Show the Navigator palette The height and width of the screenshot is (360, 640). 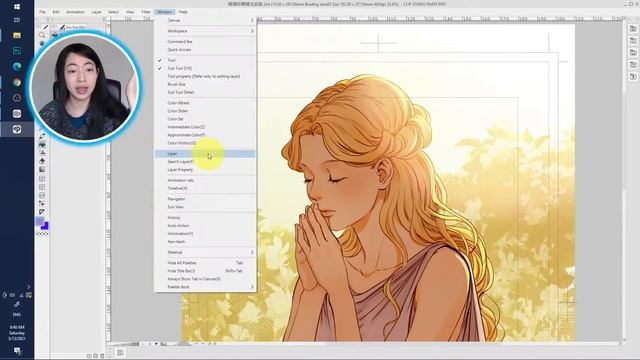205,199
